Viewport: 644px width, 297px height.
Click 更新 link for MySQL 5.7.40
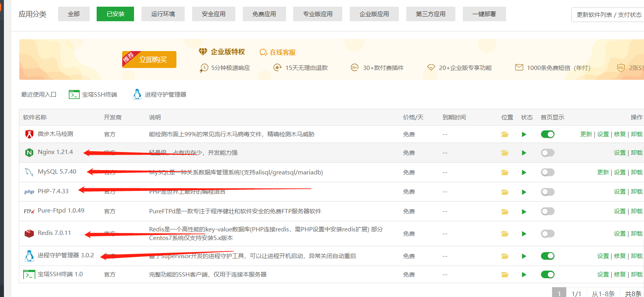[x=603, y=172]
